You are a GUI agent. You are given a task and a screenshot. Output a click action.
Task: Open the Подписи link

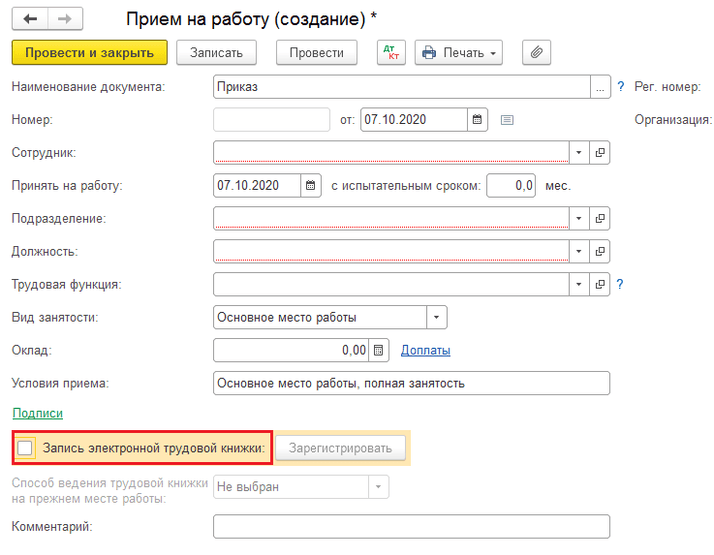[x=37, y=413]
